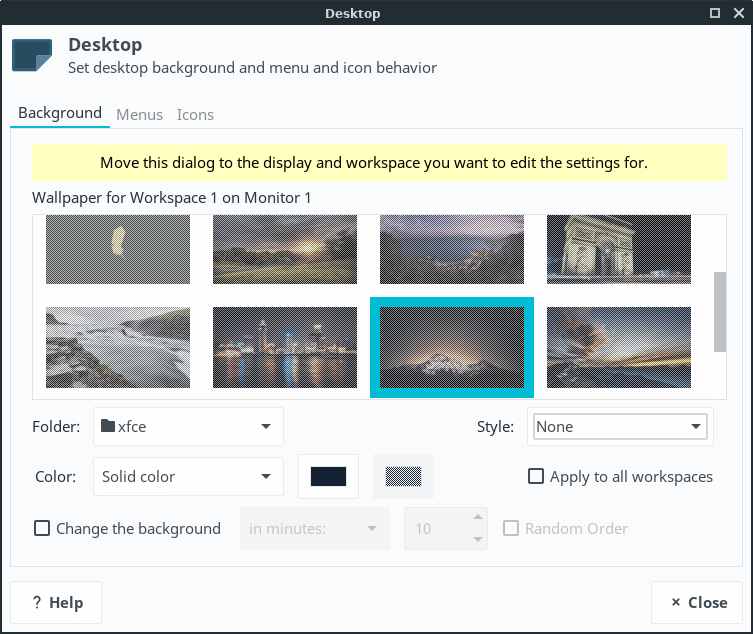The height and width of the screenshot is (634, 753).
Task: Pick the bottom-left wallpaper thumbnail
Action: click(118, 347)
